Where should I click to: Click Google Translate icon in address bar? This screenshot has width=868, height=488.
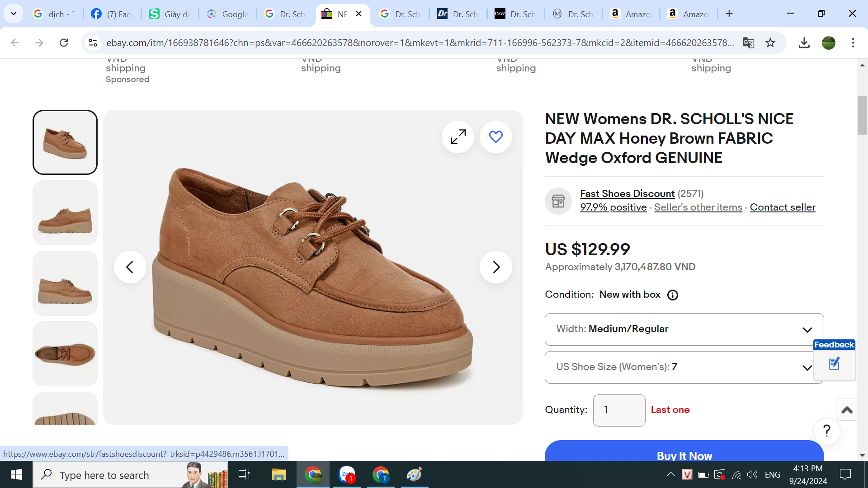tap(748, 43)
